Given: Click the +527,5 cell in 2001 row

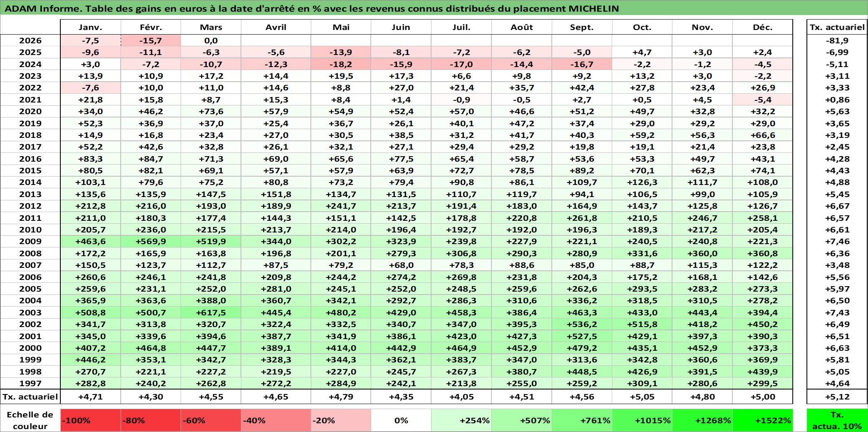Looking at the screenshot, I should pos(582,336).
